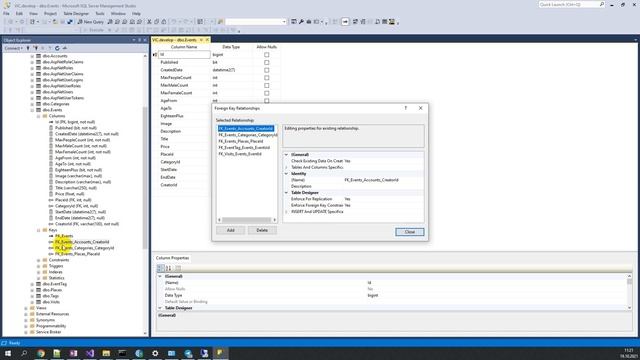Open the Help menu
This screenshot has height=360, width=640.
tap(136, 13)
